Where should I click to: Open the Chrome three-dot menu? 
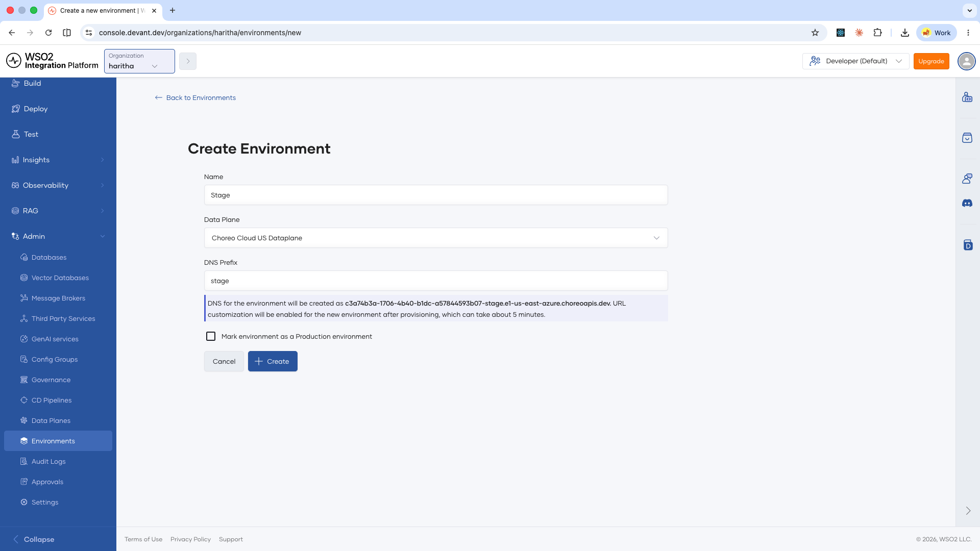(968, 33)
